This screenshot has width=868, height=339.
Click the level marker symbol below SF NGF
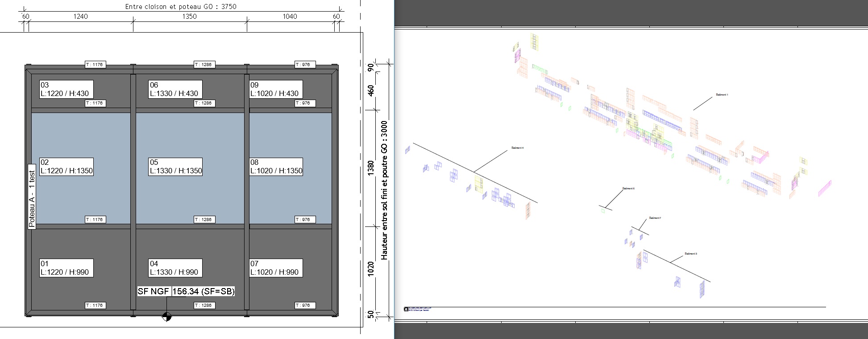pyautogui.click(x=166, y=317)
